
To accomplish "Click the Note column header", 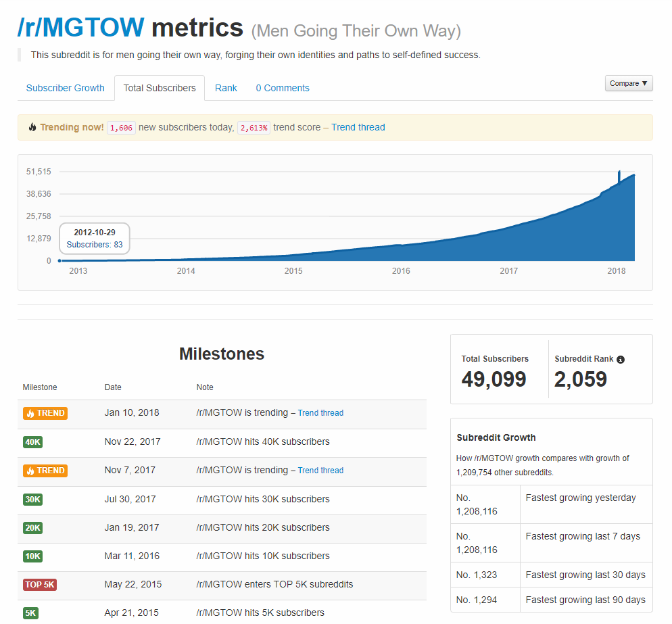I will coord(205,387).
